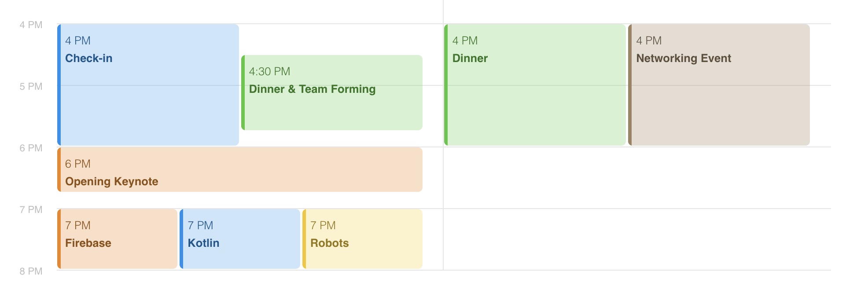The image size is (868, 308).
Task: Open the Kotlin session event
Action: pyautogui.click(x=240, y=239)
